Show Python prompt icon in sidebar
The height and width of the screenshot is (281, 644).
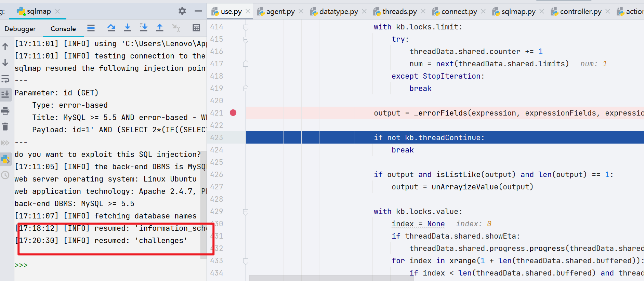[5, 159]
